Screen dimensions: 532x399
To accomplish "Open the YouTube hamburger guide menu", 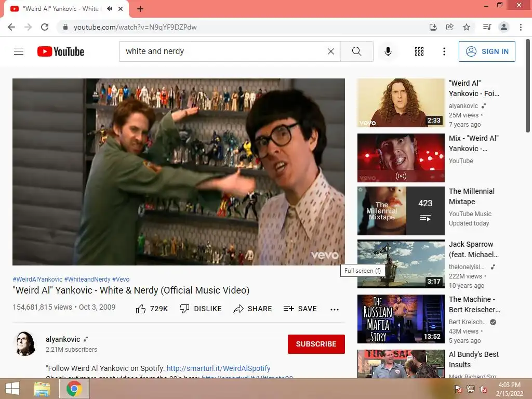I will pos(19,51).
